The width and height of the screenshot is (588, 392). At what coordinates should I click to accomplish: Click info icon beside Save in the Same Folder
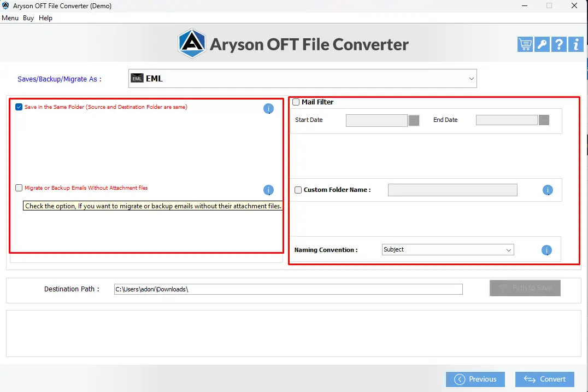[x=268, y=109]
